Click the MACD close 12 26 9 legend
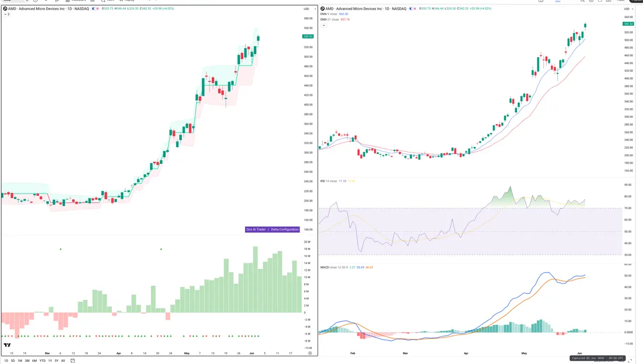This screenshot has height=364, width=643. 347,267
